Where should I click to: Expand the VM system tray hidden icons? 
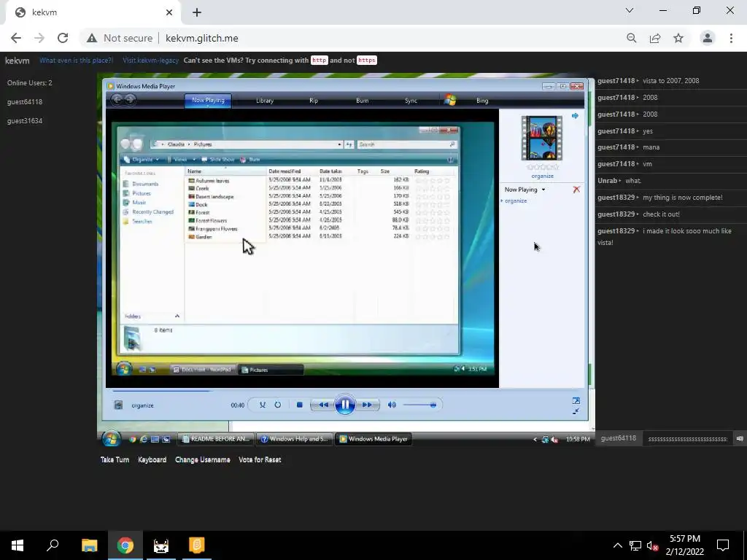pos(535,440)
